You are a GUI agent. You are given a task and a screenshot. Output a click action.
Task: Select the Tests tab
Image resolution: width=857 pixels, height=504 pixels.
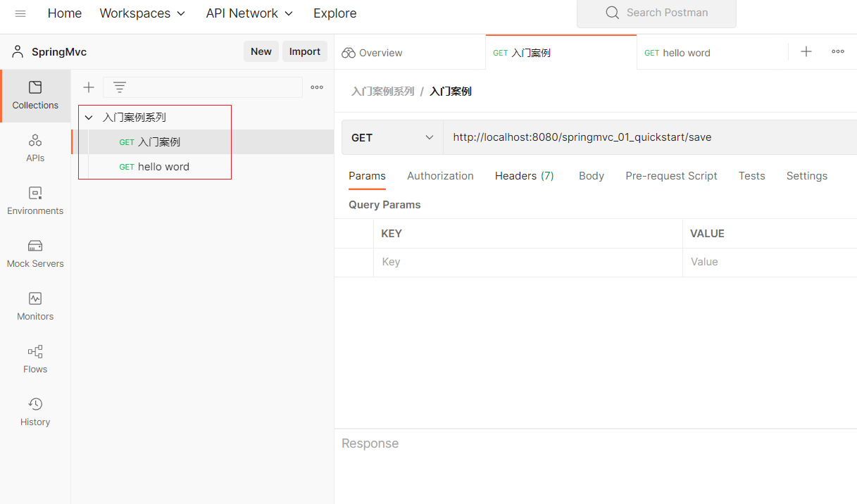coord(751,176)
